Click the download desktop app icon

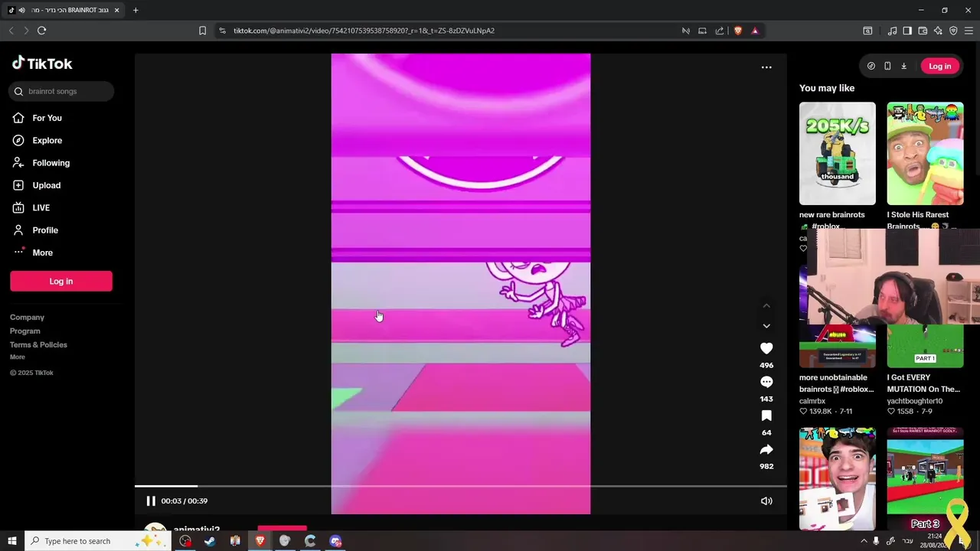click(x=903, y=66)
